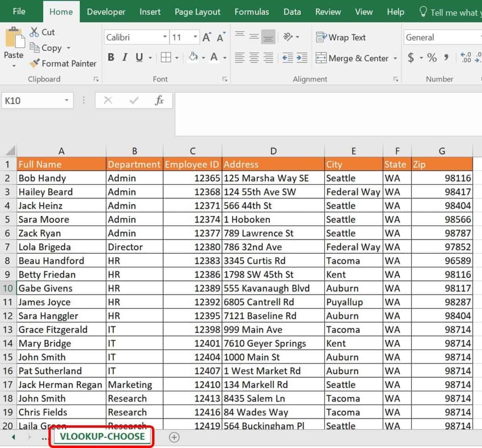Image resolution: width=482 pixels, height=448 pixels.
Task: Click the Increase Indent icon
Action: (x=302, y=57)
